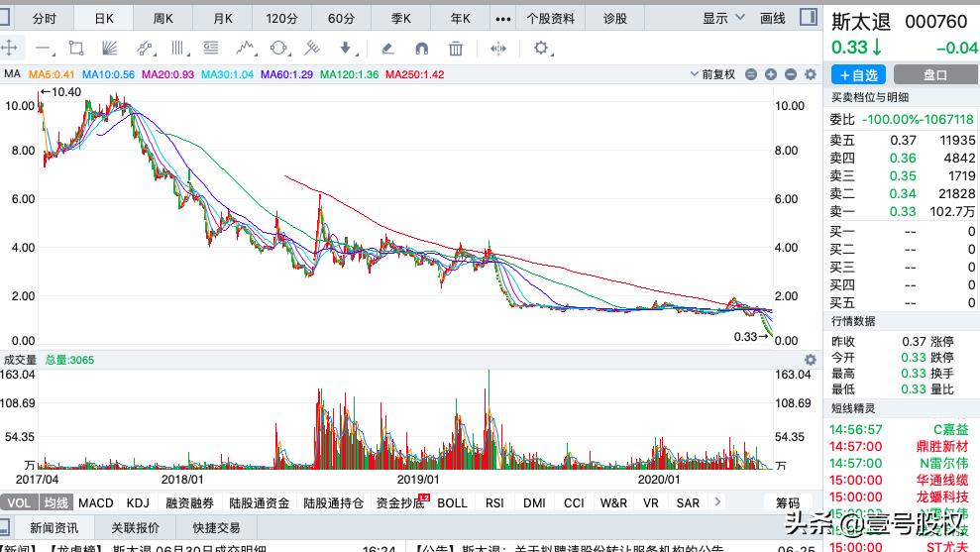The height and width of the screenshot is (552, 980).
Task: Select the text annotation tool
Action: click(211, 48)
